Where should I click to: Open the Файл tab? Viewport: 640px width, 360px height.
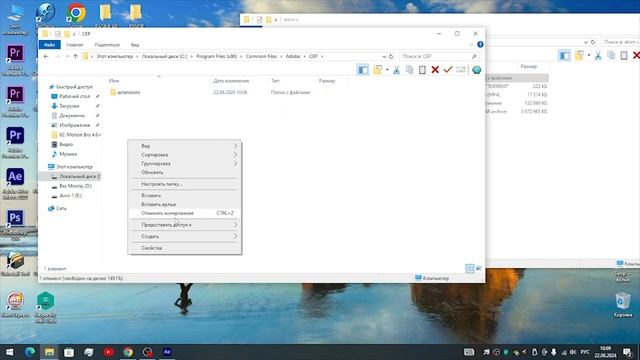[x=49, y=44]
